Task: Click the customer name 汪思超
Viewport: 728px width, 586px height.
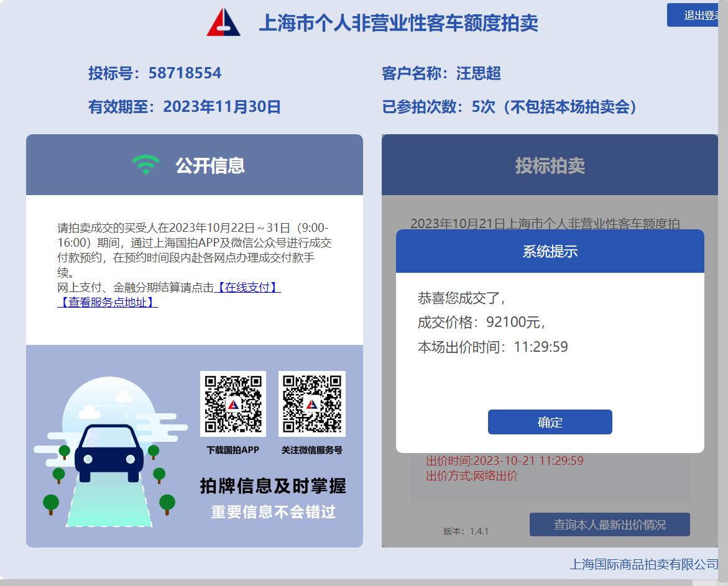Action: pos(478,73)
